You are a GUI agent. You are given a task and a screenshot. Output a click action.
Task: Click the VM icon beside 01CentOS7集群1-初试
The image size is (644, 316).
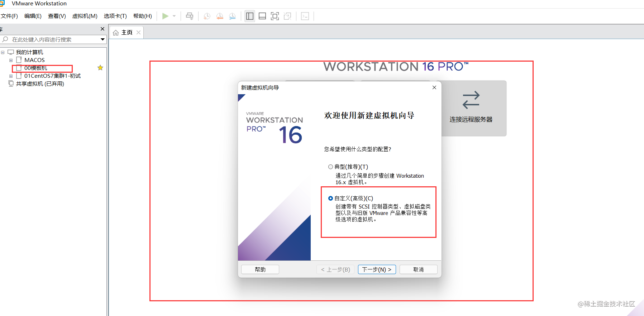19,76
